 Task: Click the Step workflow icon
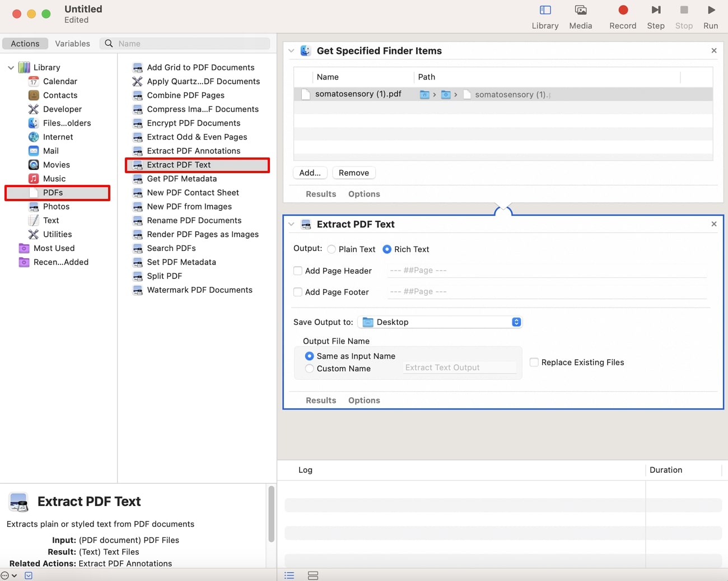[x=656, y=10]
